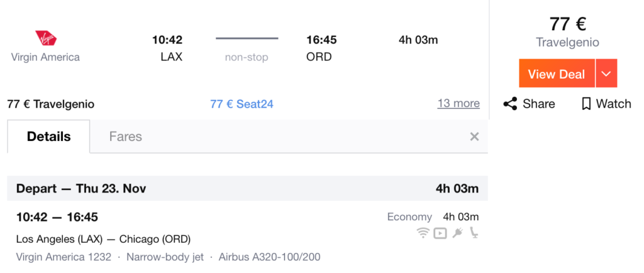
Task: Click the Watch bookmark icon
Action: point(586,104)
